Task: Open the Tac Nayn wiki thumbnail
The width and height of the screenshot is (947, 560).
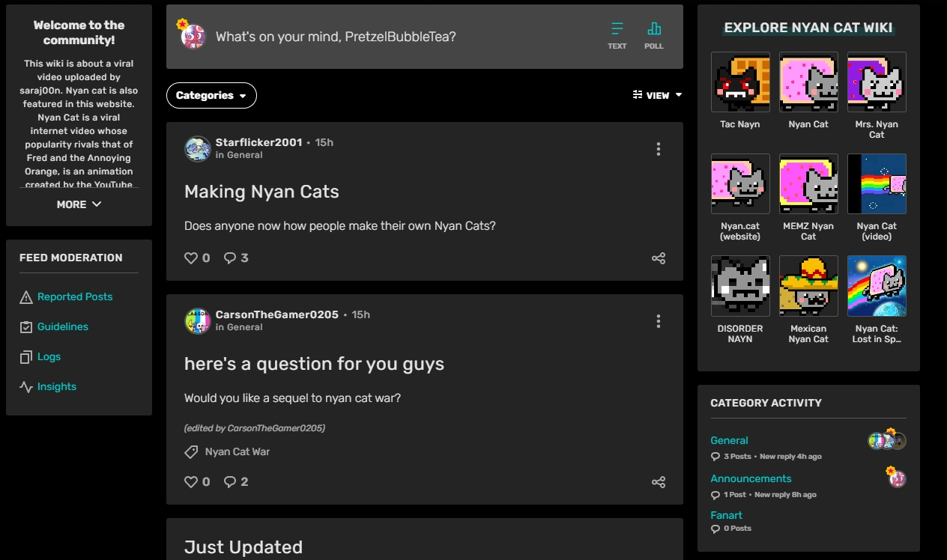Action: pyautogui.click(x=740, y=82)
